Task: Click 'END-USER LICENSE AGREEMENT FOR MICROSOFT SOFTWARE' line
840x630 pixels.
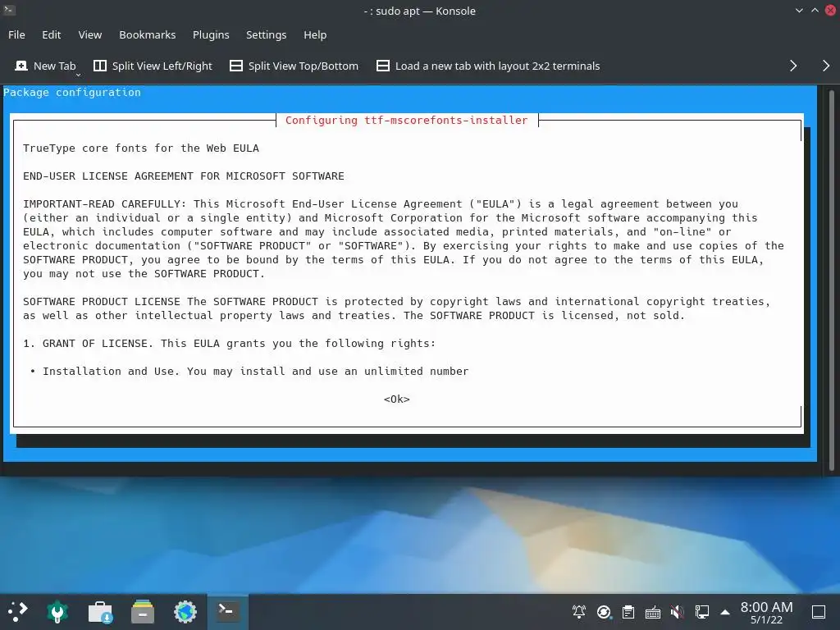Action: pyautogui.click(x=184, y=176)
